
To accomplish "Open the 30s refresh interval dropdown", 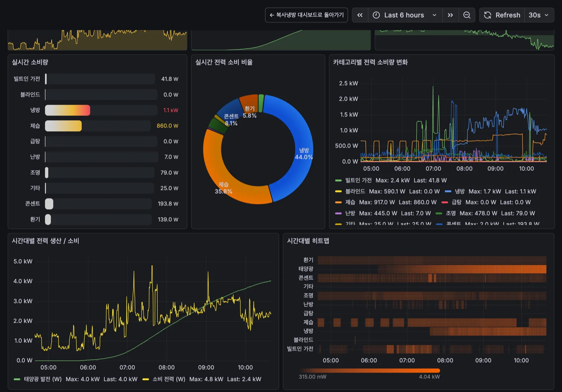I will (539, 15).
